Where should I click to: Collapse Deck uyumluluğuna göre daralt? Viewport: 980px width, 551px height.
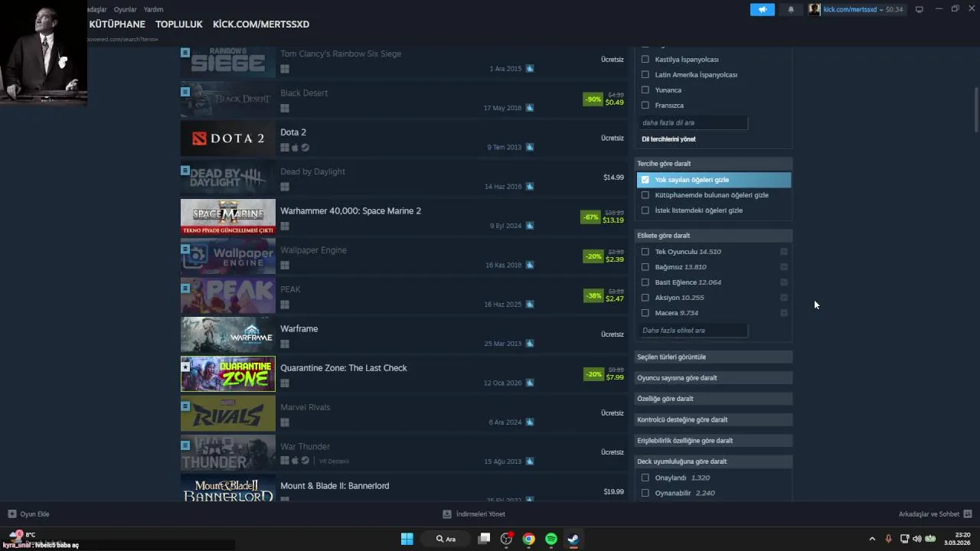coord(714,461)
